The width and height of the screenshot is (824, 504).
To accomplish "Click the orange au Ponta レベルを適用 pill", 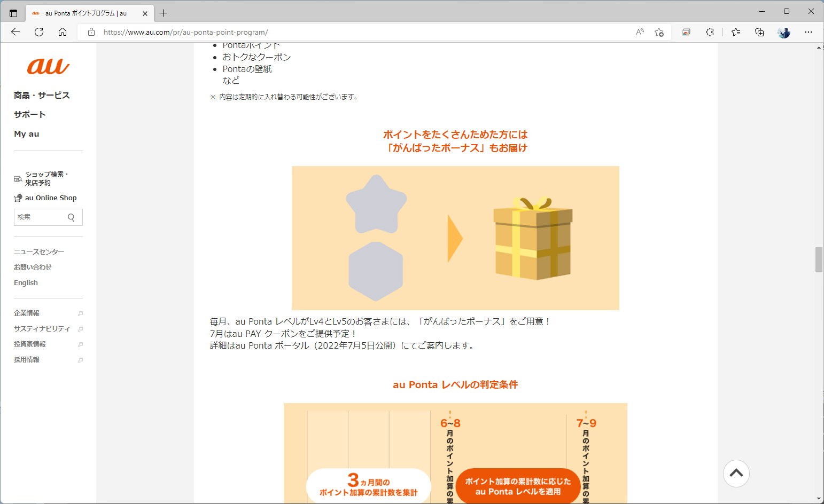I will point(518,486).
